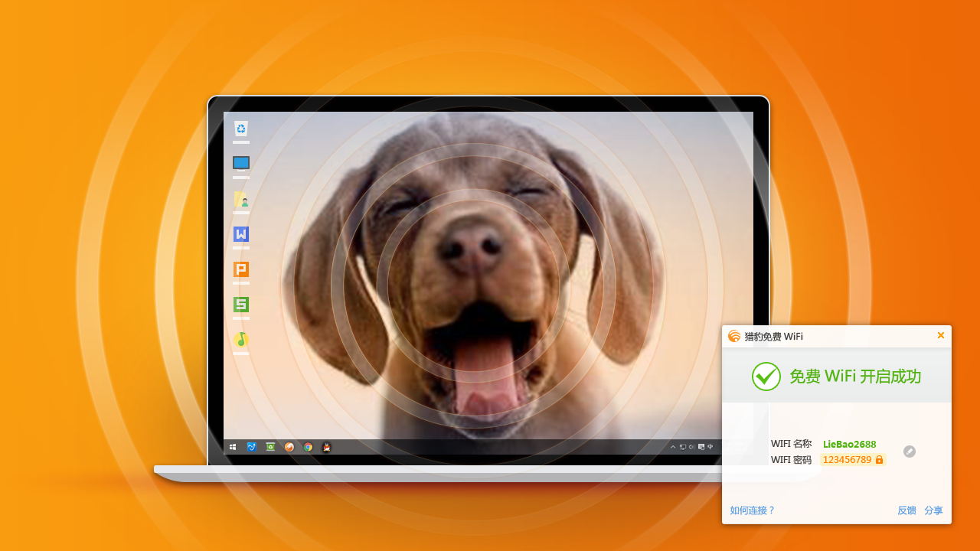Click the 反馈 feedback link
Screen dimensions: 980x551
(906, 510)
